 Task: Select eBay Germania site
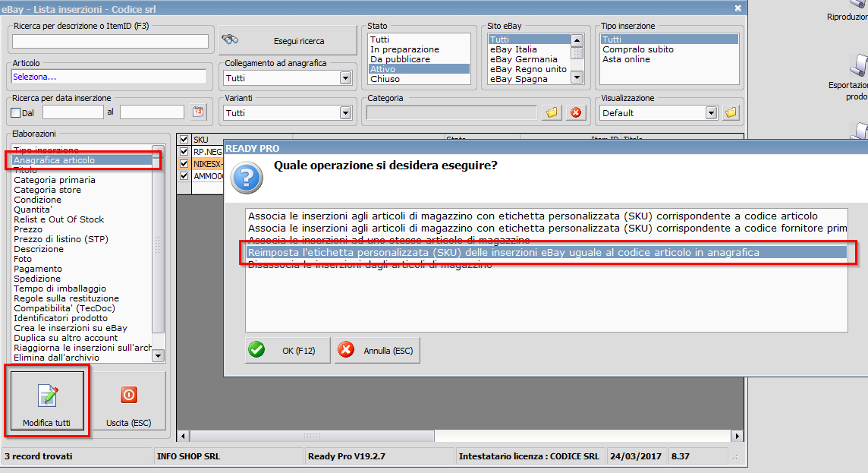click(x=529, y=59)
